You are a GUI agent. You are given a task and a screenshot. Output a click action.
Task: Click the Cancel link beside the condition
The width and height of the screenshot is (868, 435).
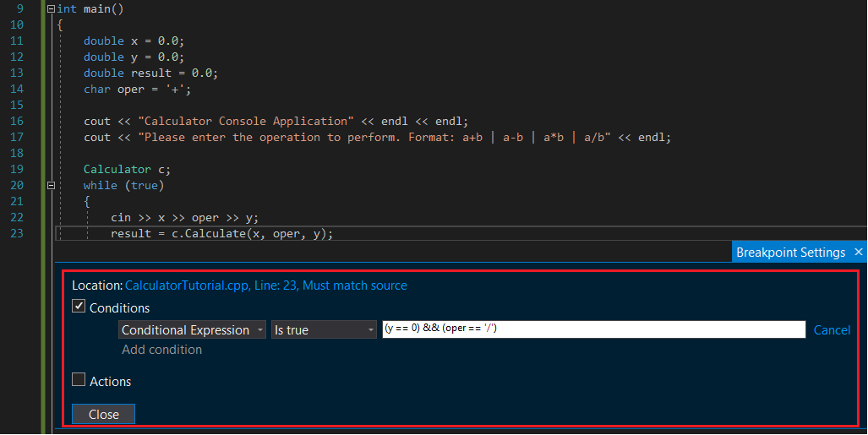tap(832, 330)
